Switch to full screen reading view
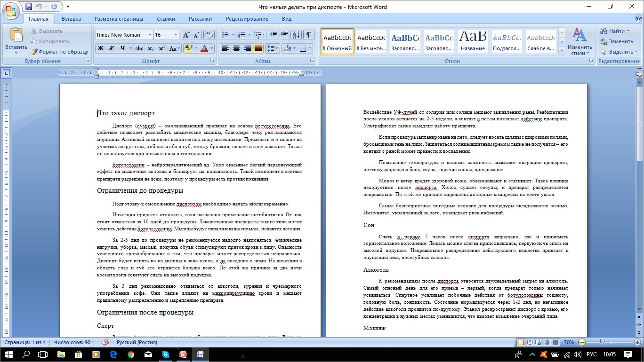644x362 pixels. point(530,342)
